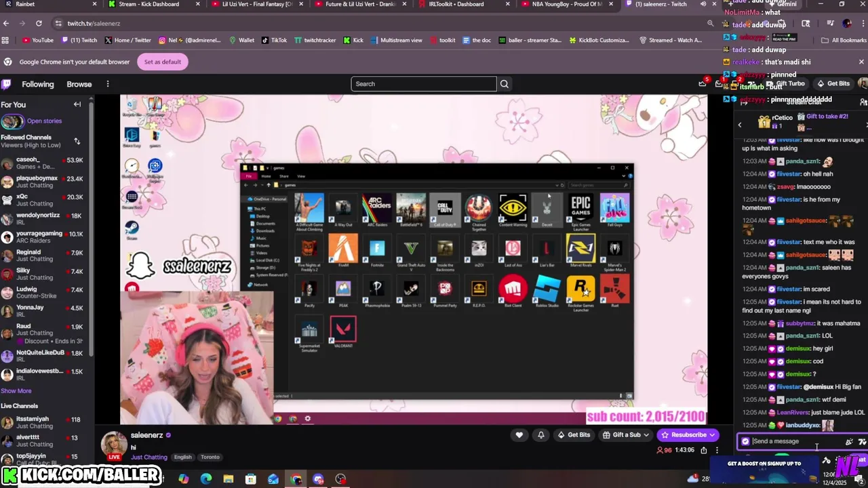Open the Following tab on Twitch
Viewport: 868px width, 488px height.
pyautogui.click(x=37, y=84)
